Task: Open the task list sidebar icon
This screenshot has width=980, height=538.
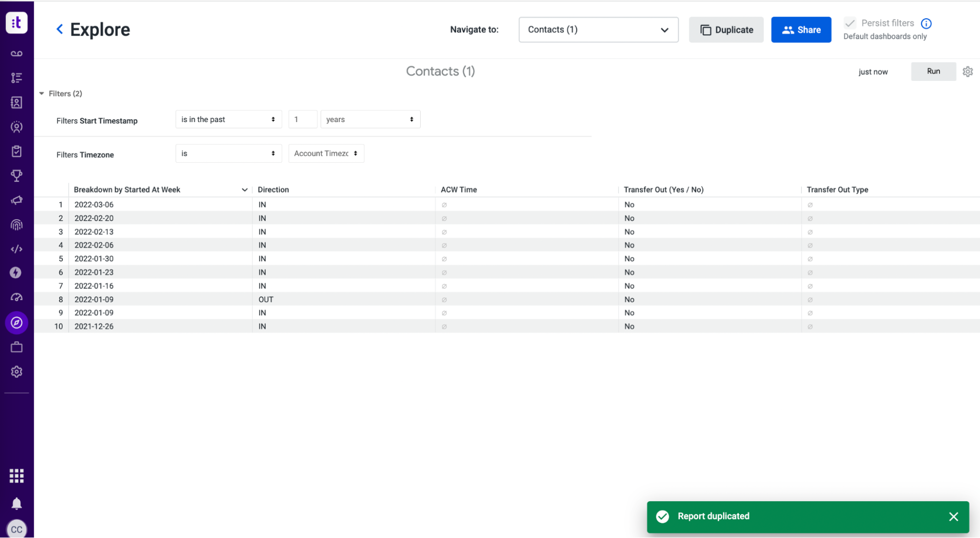Action: (x=17, y=77)
